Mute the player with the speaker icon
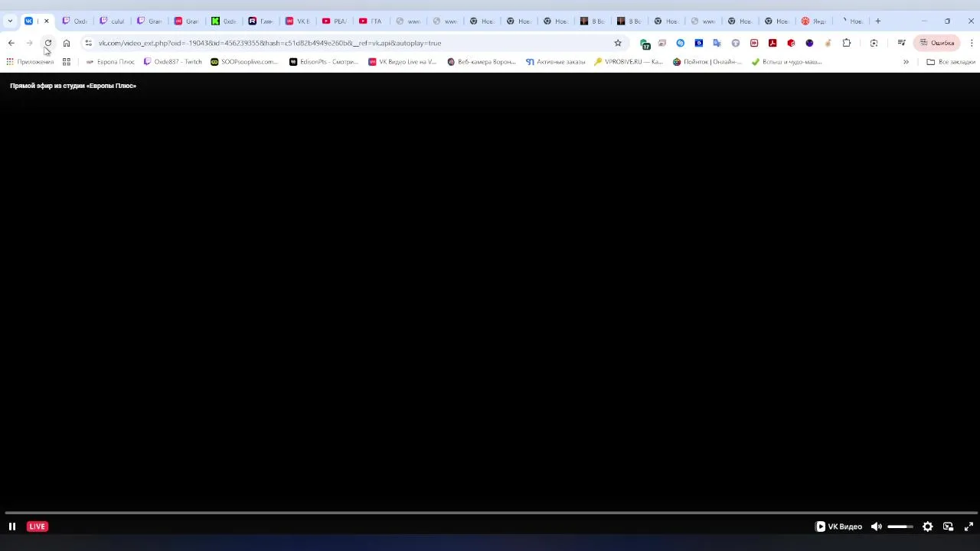This screenshot has height=551, width=980. [x=877, y=527]
